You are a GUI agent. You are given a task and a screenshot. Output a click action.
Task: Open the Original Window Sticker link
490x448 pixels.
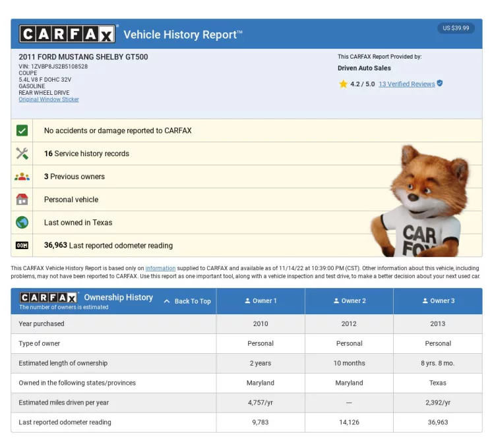coord(49,99)
